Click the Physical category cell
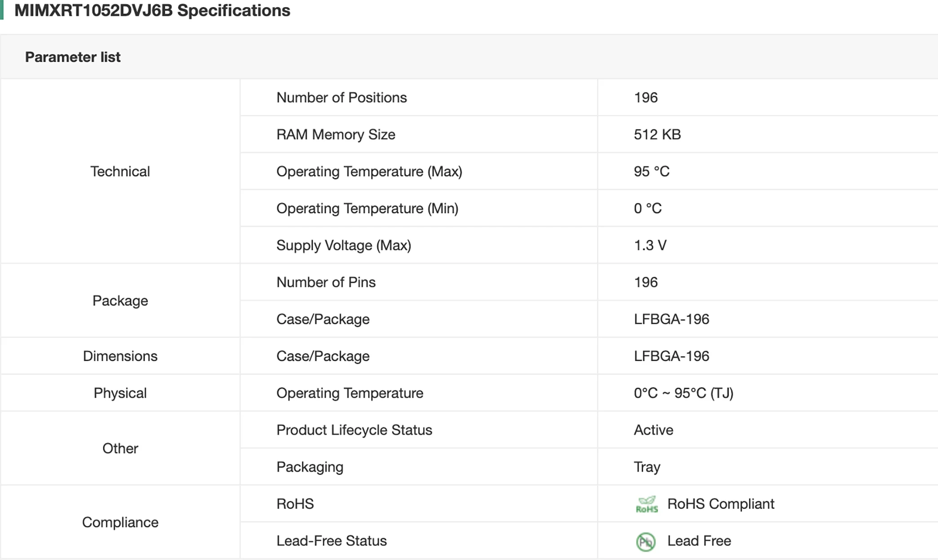 coord(120,393)
